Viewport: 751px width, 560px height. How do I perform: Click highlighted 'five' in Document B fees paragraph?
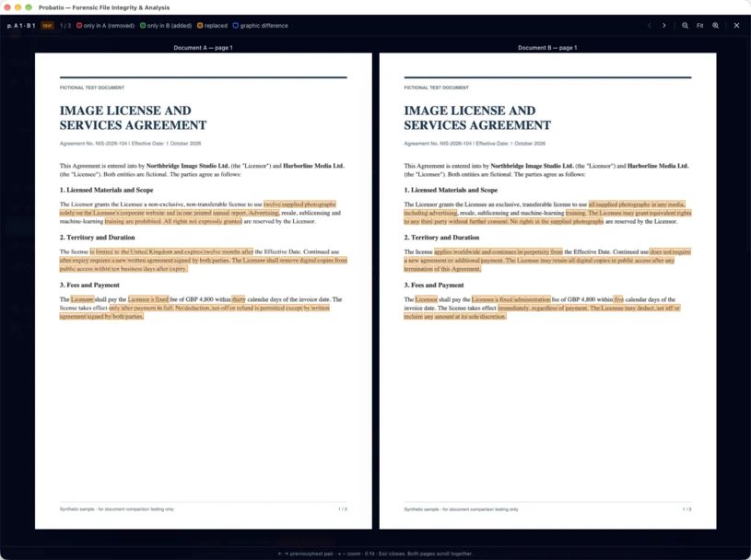618,299
